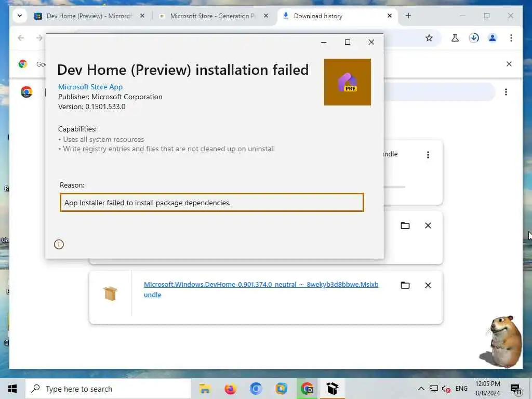Open clock showing 12:05 PM

[x=487, y=389]
